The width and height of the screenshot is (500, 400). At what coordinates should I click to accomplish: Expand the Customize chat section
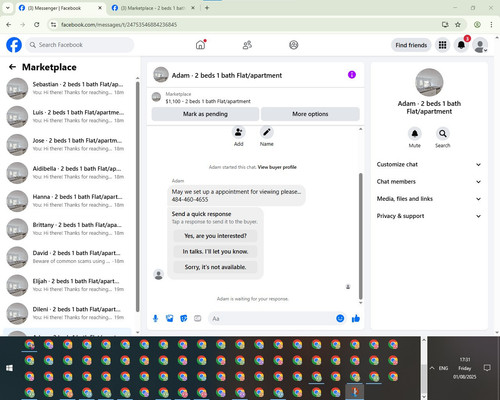429,164
